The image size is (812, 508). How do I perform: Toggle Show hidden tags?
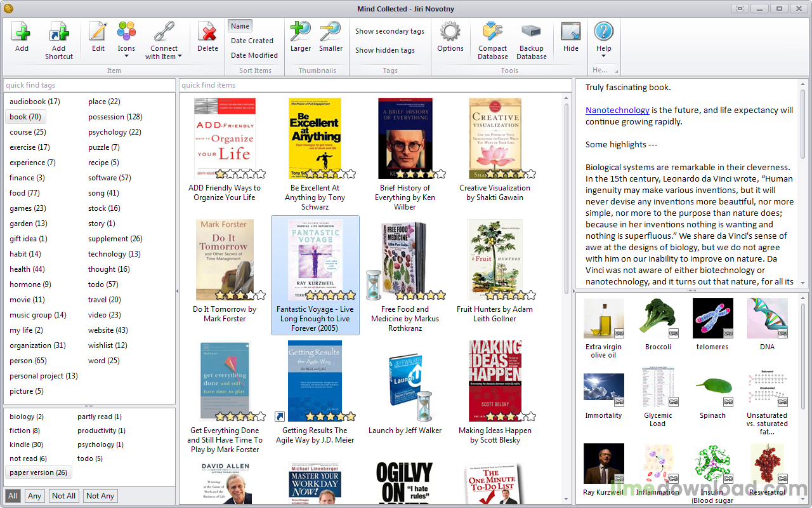pos(384,50)
